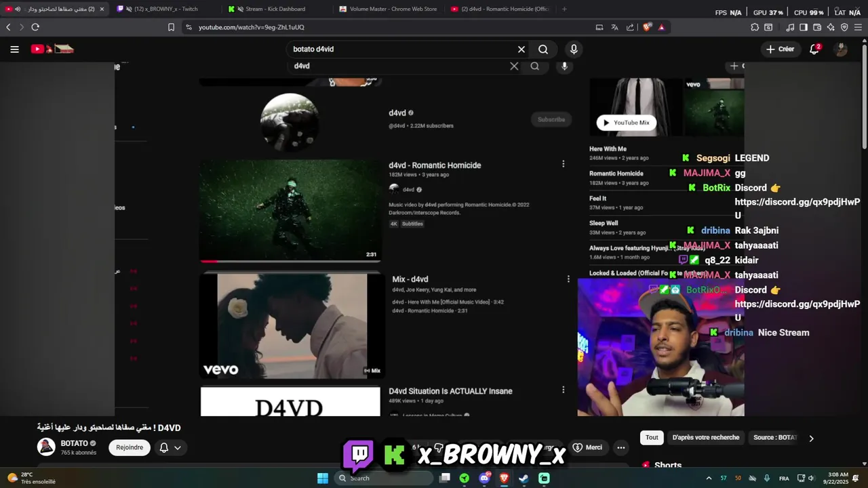
Task: Play the YouTube Mix button
Action: [627, 123]
